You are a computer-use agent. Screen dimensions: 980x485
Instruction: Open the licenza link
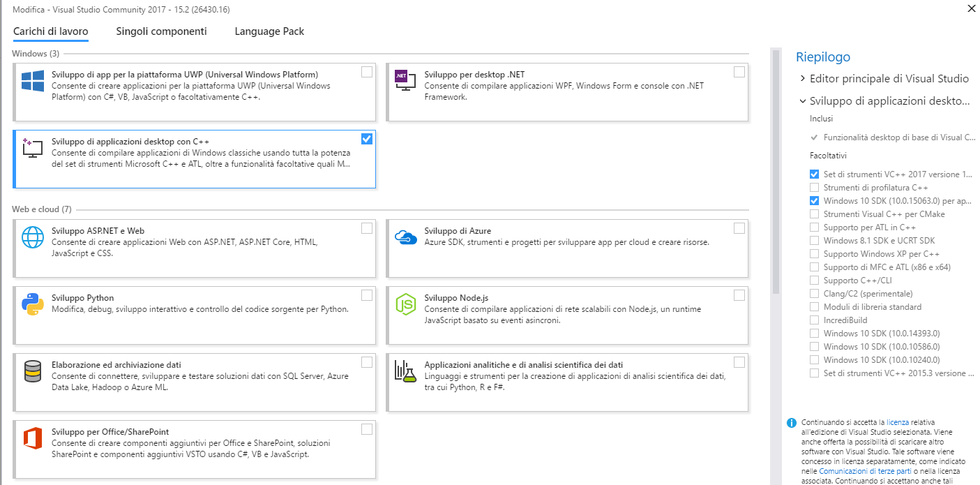[x=897, y=422]
